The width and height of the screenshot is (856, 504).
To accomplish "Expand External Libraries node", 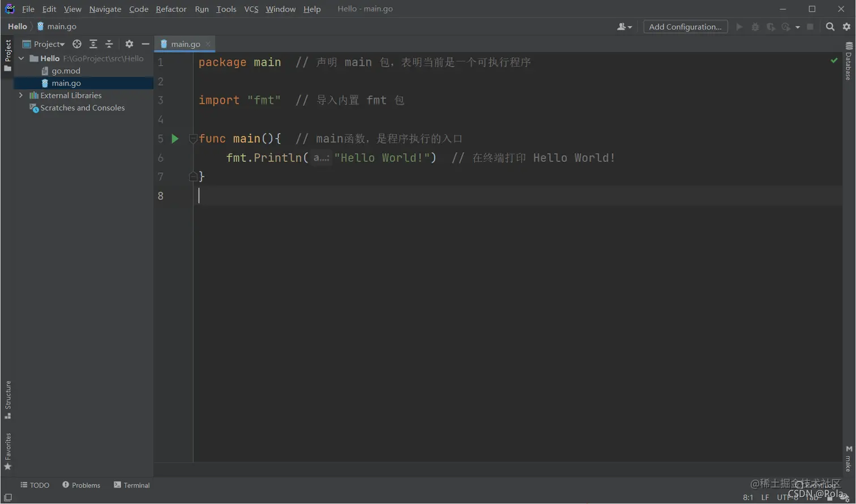I will pos(22,96).
